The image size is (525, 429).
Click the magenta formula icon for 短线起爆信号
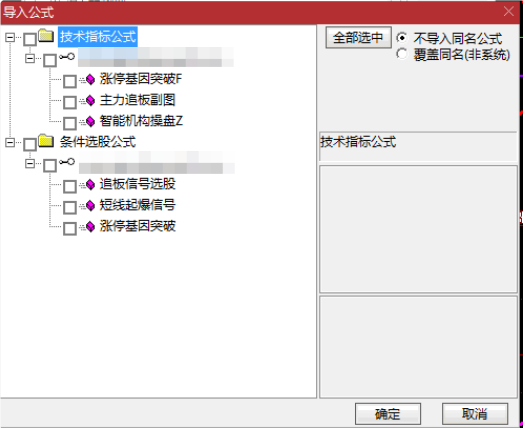[90, 205]
